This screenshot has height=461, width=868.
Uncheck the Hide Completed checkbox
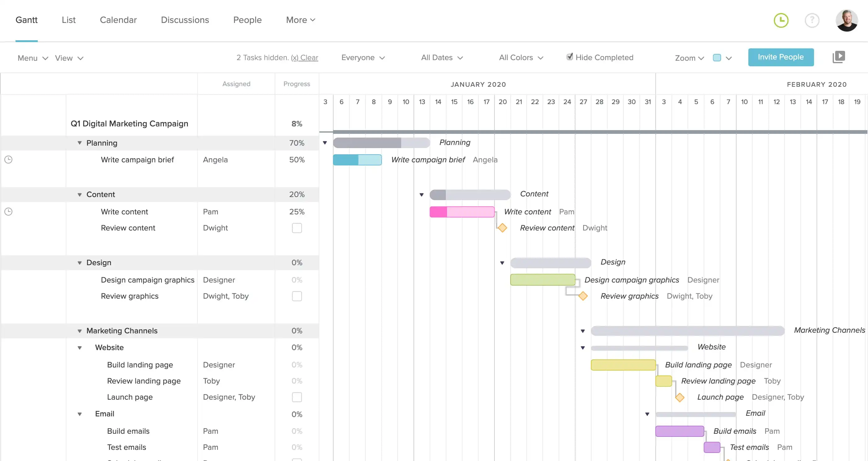pos(569,57)
